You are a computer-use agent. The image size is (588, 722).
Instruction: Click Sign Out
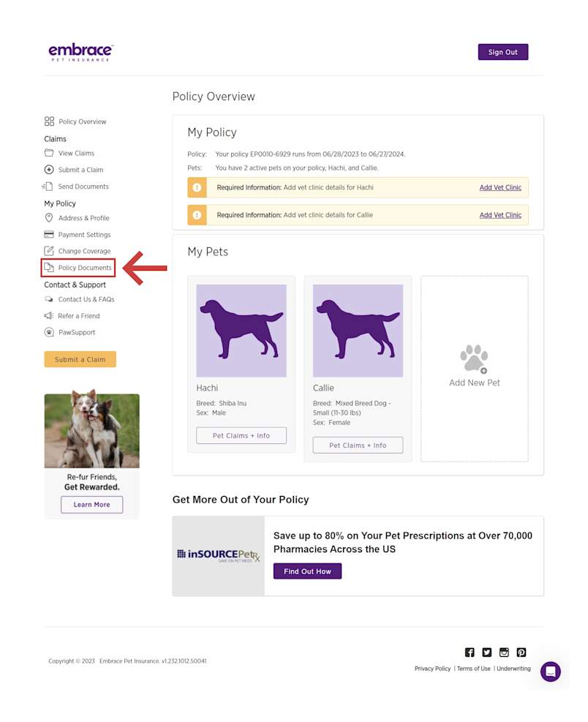[502, 51]
